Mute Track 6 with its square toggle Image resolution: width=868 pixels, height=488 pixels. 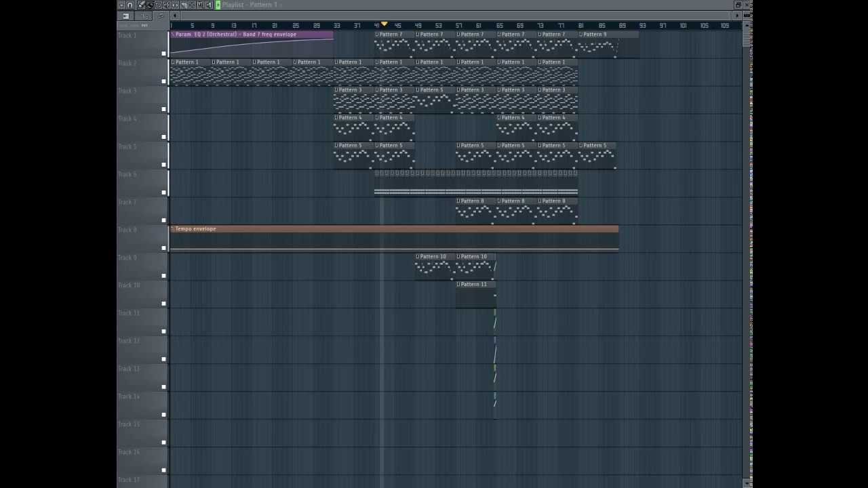[x=163, y=192]
